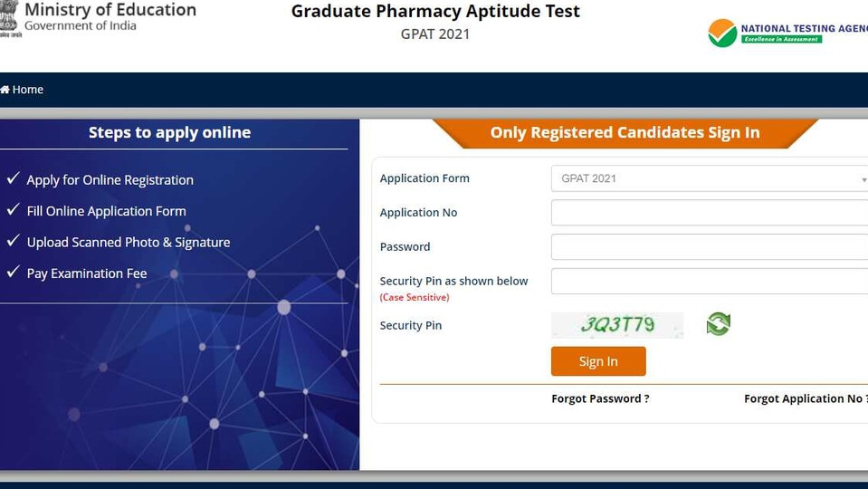
Task: Click checkmark beside Fill Online Application Form
Action: (x=14, y=209)
